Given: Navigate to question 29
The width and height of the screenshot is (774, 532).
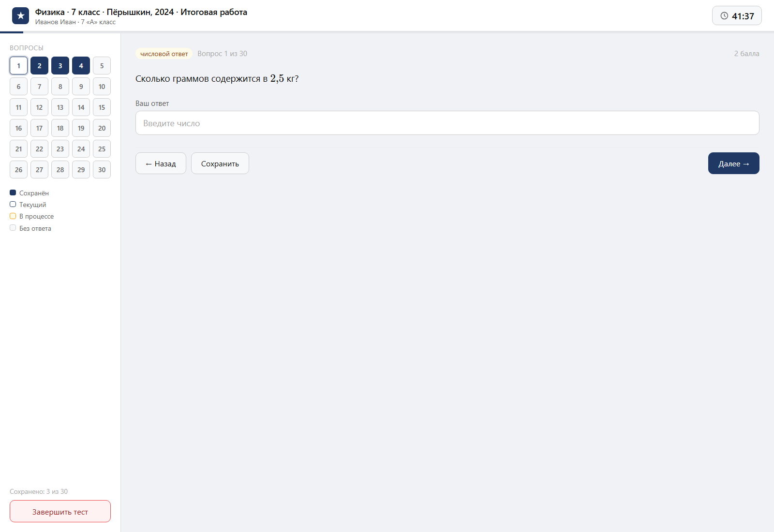Looking at the screenshot, I should pyautogui.click(x=81, y=170).
